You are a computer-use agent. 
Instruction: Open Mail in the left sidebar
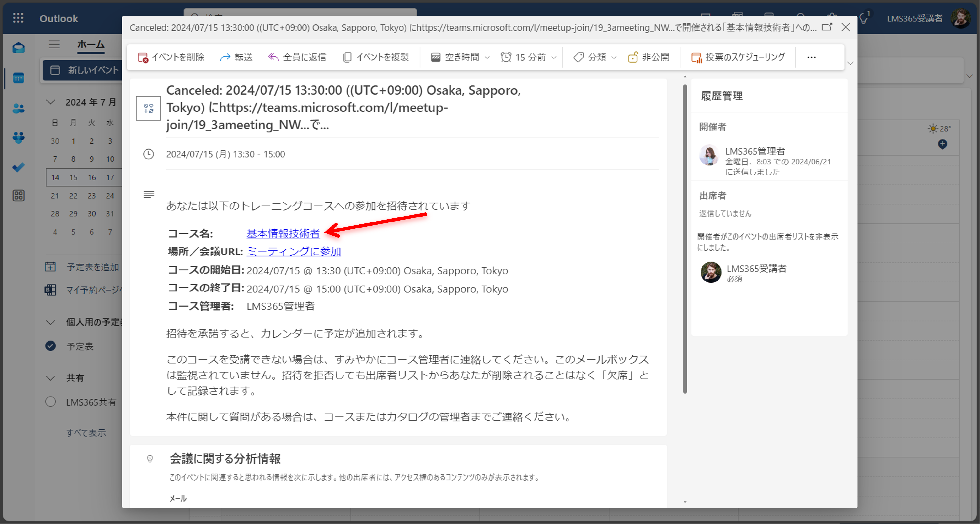click(18, 48)
